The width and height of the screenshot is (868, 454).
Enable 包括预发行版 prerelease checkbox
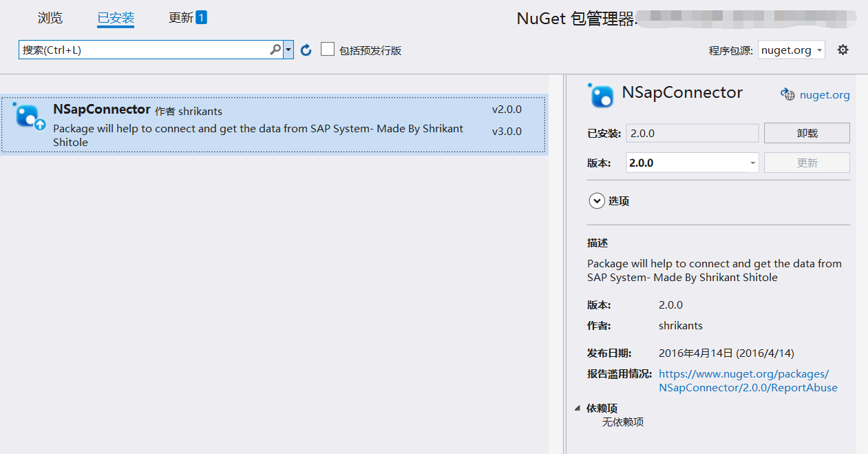(x=328, y=50)
